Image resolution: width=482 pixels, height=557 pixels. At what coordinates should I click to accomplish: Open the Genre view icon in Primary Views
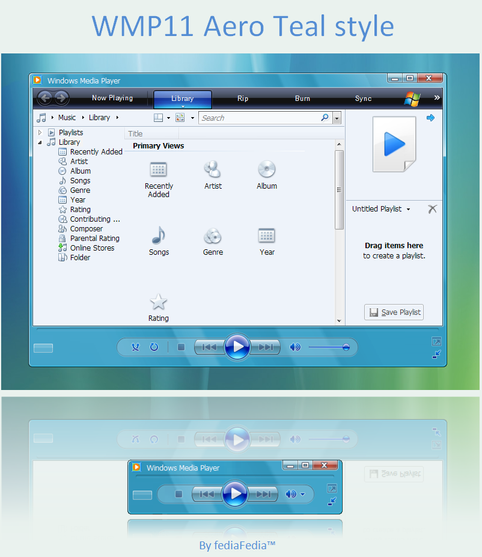point(213,236)
